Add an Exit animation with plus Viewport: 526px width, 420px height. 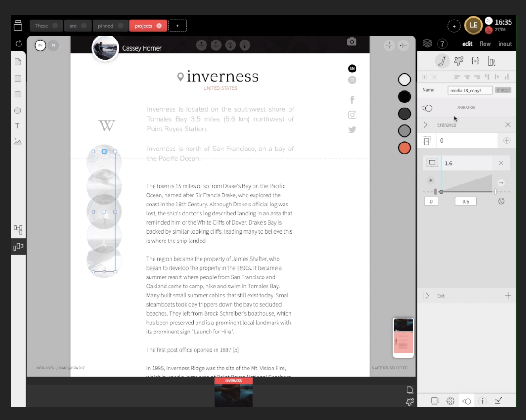(508, 296)
